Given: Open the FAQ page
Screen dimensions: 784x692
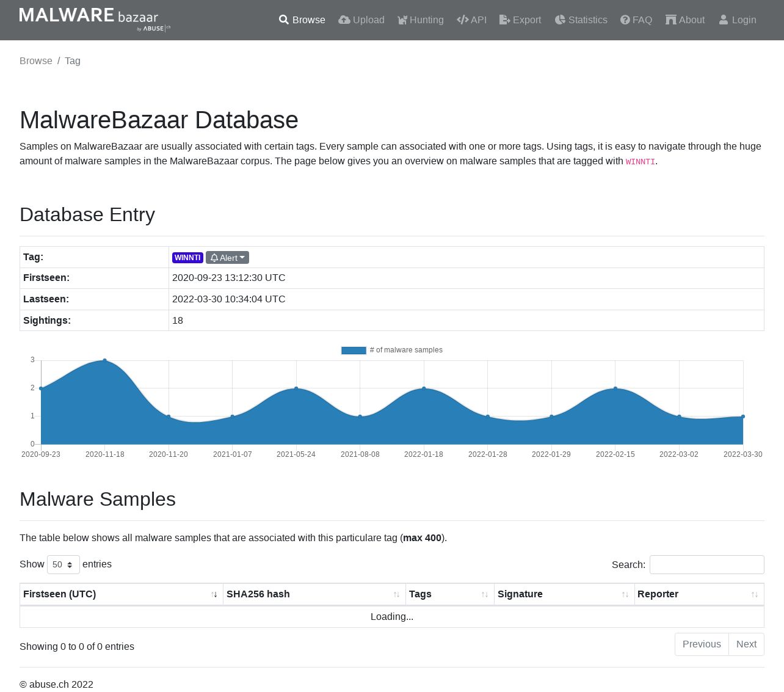Looking at the screenshot, I should (636, 20).
